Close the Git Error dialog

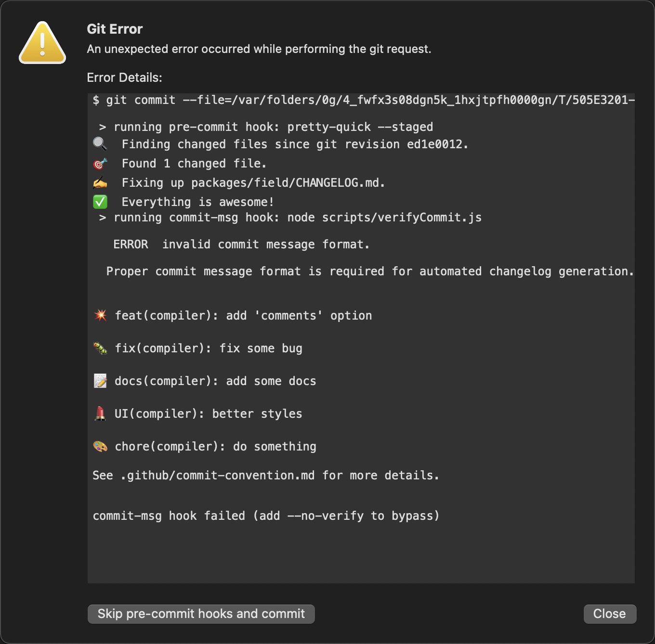[x=609, y=614]
